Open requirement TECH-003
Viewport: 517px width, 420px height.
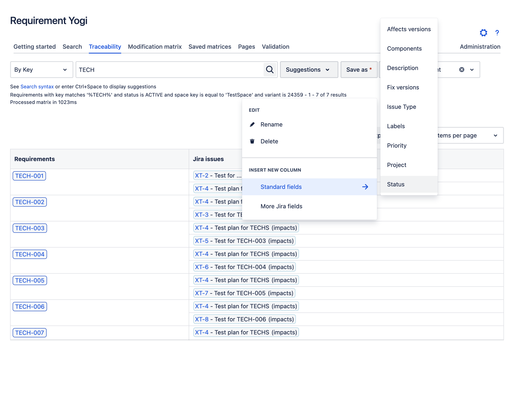click(x=30, y=228)
